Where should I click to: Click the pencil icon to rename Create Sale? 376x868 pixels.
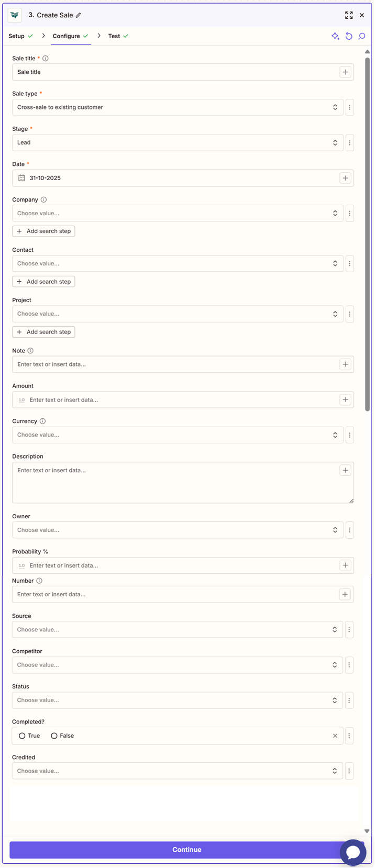[x=80, y=15]
